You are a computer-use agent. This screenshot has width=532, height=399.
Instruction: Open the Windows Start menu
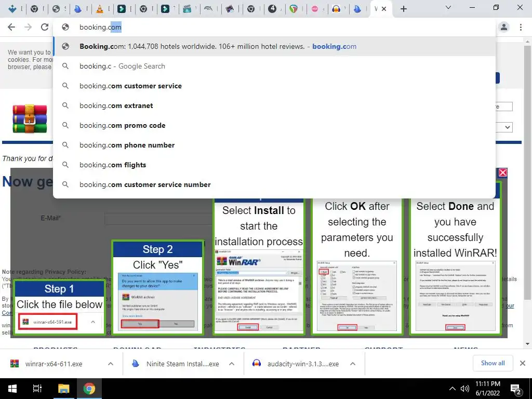pos(12,389)
